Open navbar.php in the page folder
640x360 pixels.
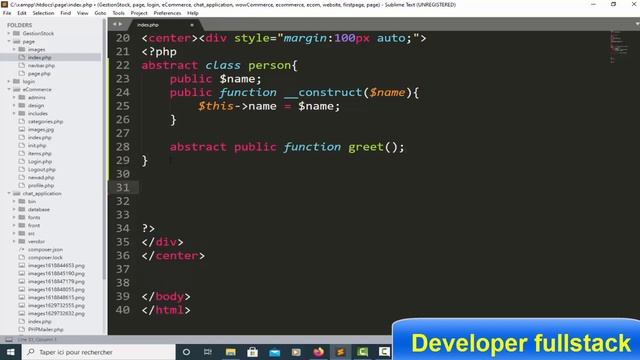click(41, 65)
